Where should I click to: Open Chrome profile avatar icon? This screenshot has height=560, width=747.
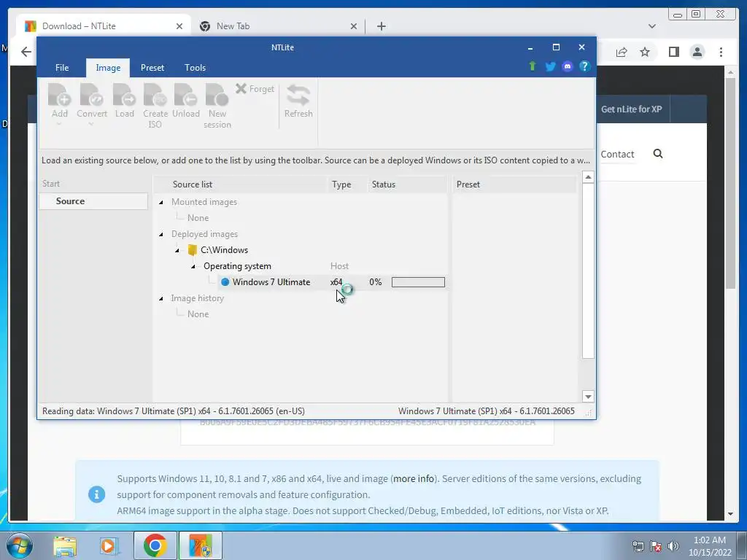[697, 52]
